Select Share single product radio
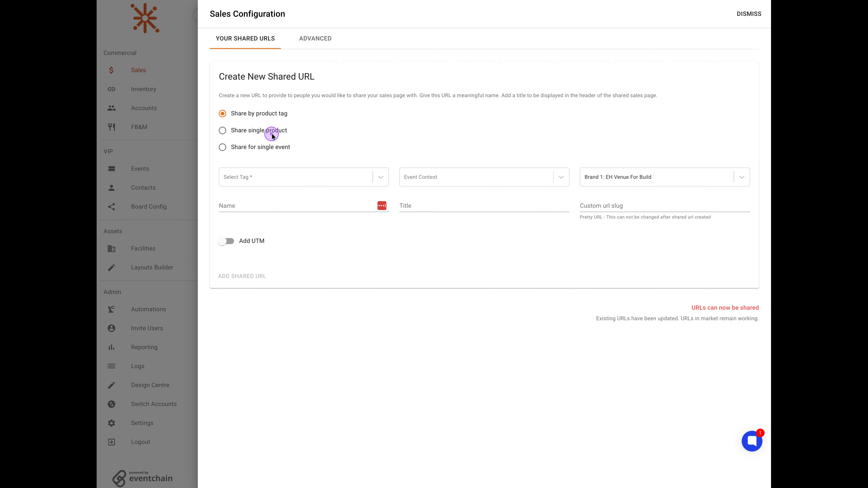The height and width of the screenshot is (488, 868). [222, 130]
